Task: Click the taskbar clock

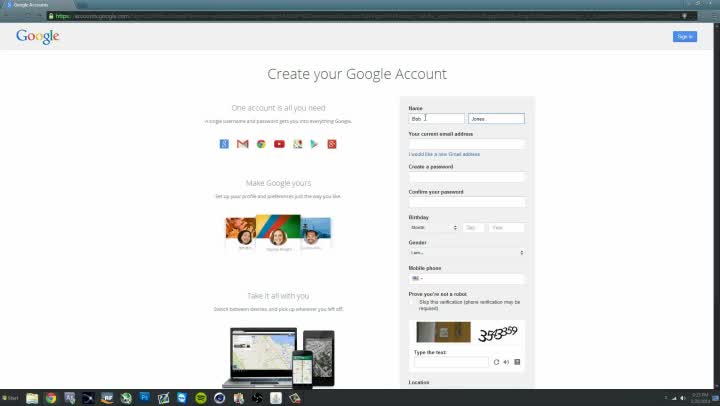Action: (699, 398)
